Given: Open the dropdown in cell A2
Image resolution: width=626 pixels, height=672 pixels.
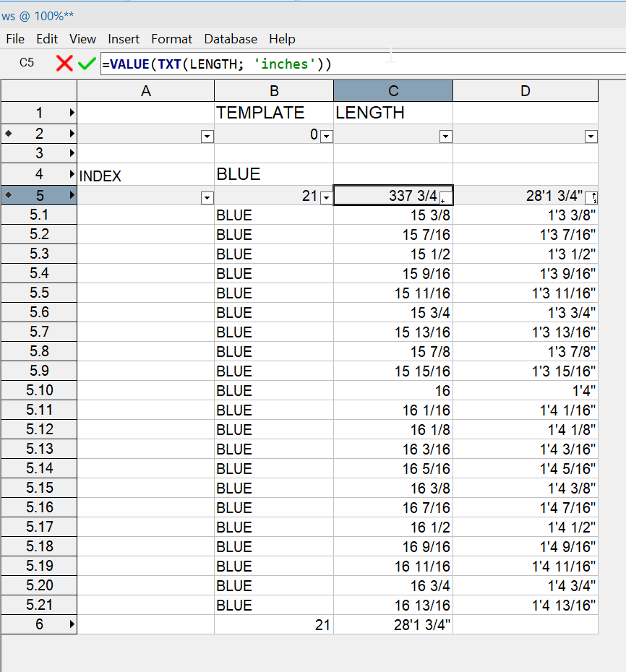Looking at the screenshot, I should coord(207,136).
